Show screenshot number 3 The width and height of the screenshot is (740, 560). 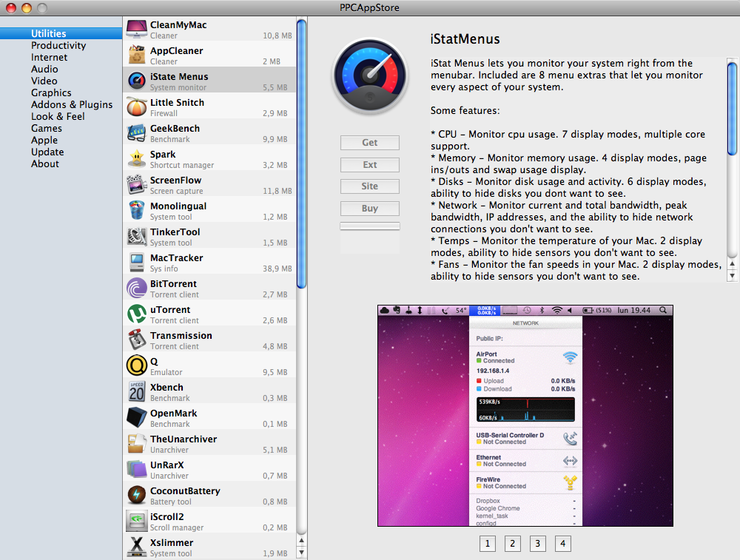coord(537,544)
